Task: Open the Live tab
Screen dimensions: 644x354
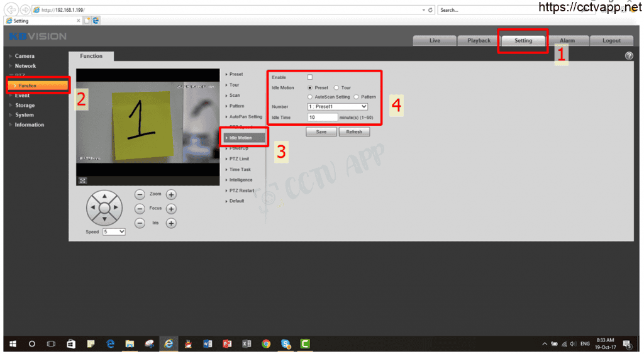Action: (x=435, y=41)
